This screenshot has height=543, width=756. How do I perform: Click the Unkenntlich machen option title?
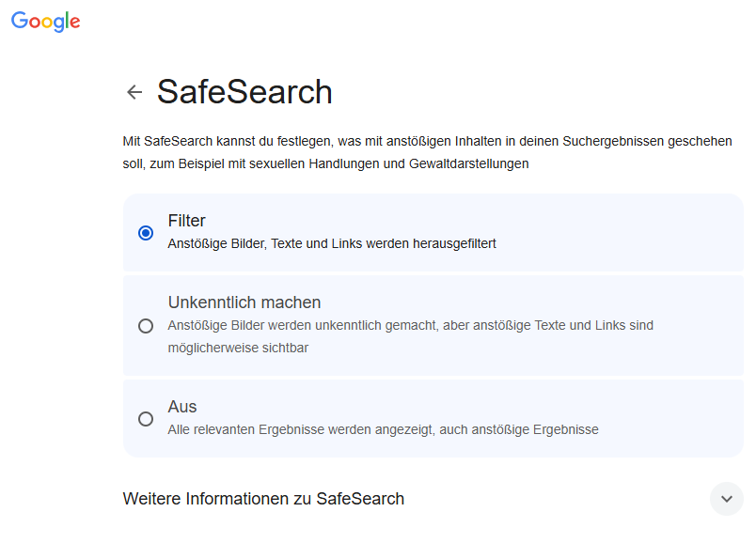point(244,303)
